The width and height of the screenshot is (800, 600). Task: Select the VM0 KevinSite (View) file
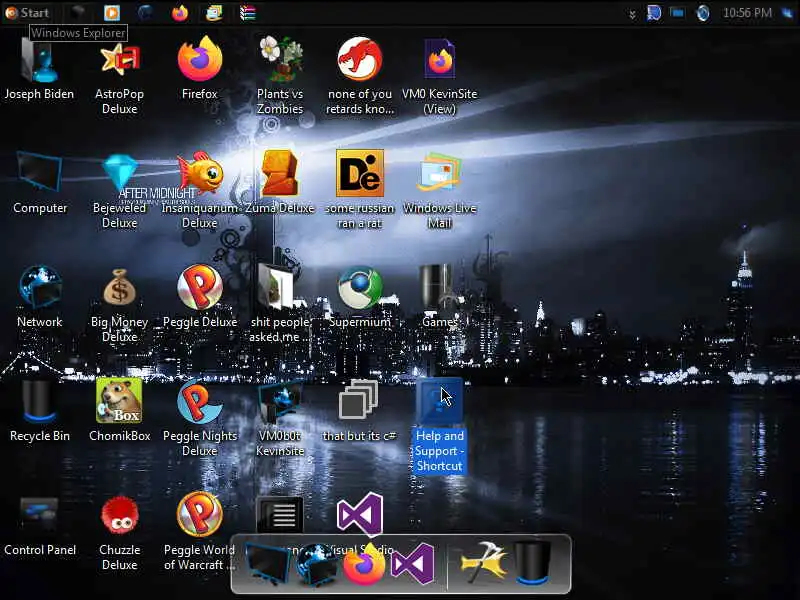[439, 77]
